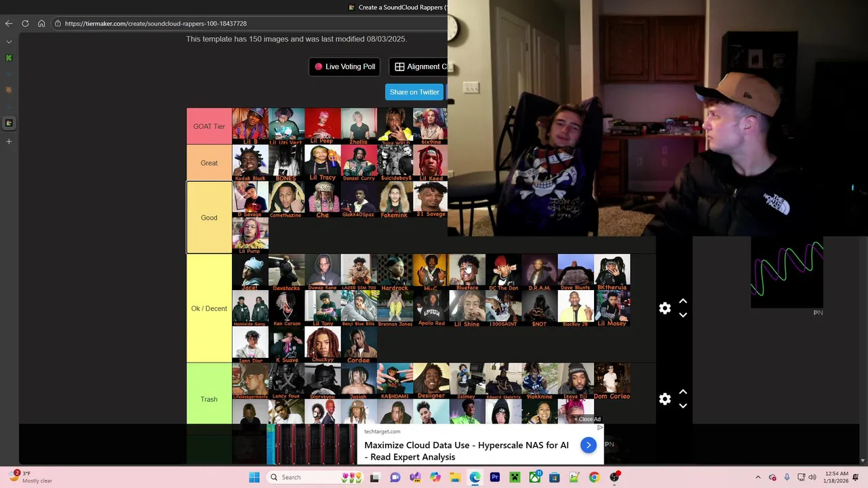Viewport: 868px width, 488px height.
Task: Open settings gear for the Ok / Decent row
Action: pos(665,308)
